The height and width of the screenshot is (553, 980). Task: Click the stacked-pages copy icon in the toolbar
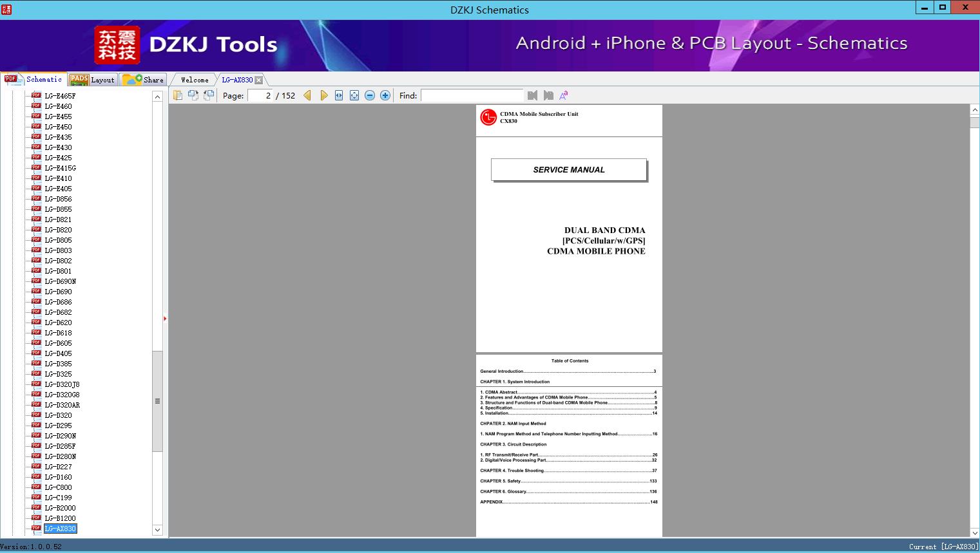tap(178, 95)
